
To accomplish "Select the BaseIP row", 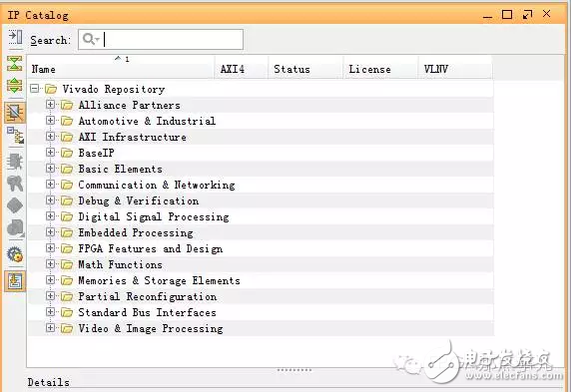I will pyautogui.click(x=261, y=153).
